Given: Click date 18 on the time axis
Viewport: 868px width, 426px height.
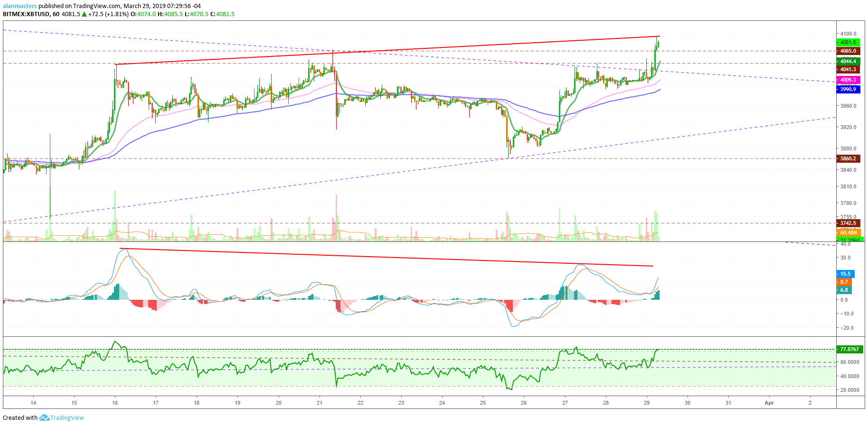Looking at the screenshot, I should 197,403.
